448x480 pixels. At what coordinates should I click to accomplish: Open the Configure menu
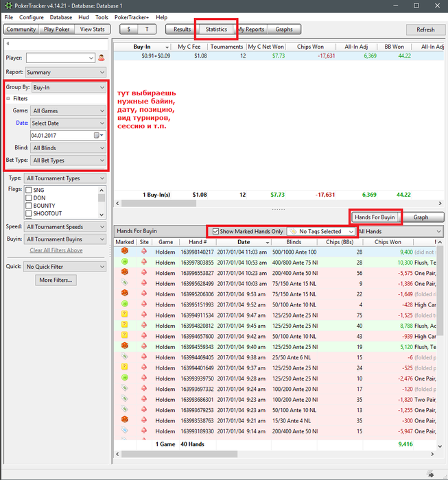32,17
